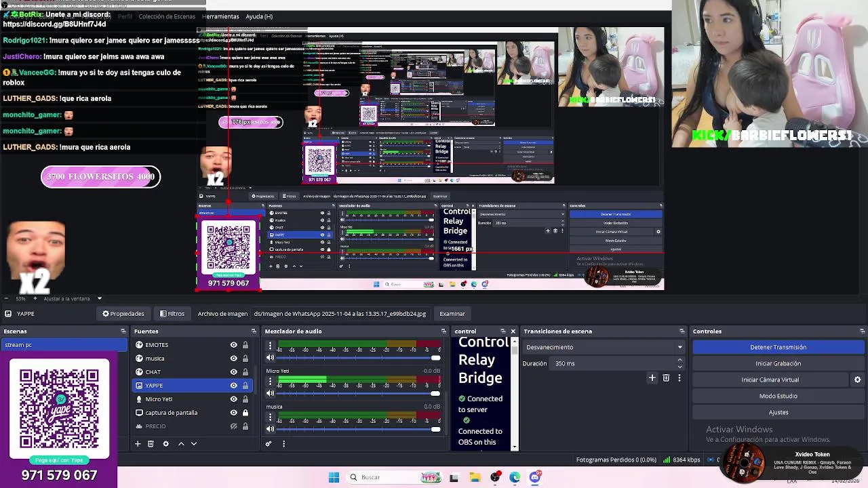Delete scene transition with trash icon
The width and height of the screenshot is (868, 488).
666,378
